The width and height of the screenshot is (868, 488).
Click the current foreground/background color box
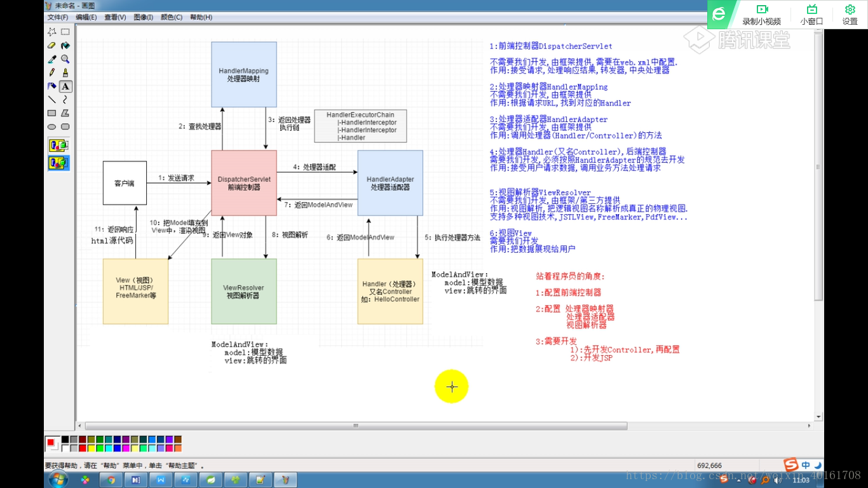(x=51, y=443)
